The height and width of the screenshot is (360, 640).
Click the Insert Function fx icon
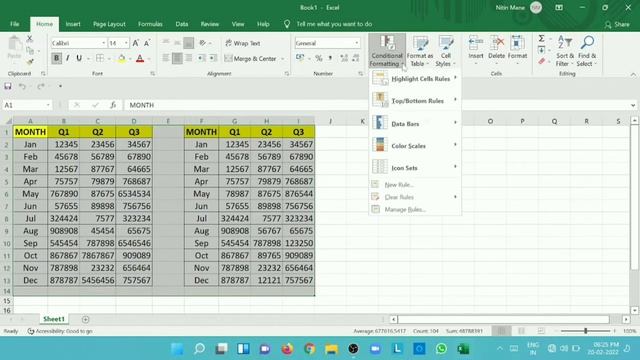point(113,105)
